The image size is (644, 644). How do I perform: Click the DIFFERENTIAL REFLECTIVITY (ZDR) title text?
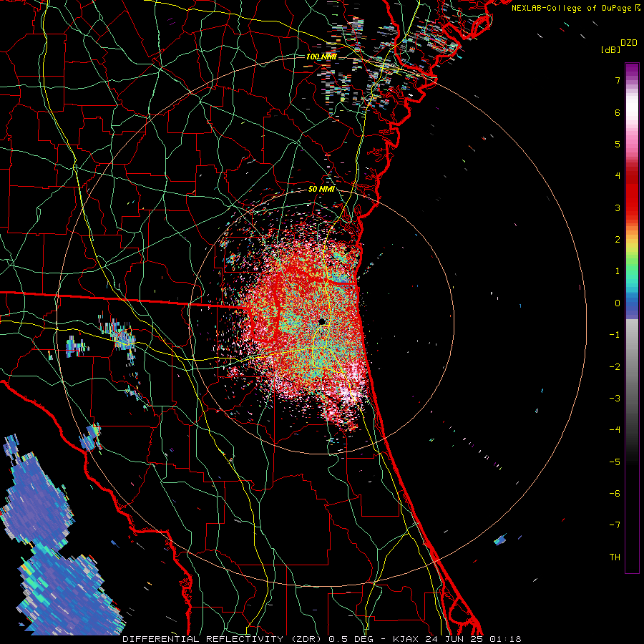tap(223, 639)
